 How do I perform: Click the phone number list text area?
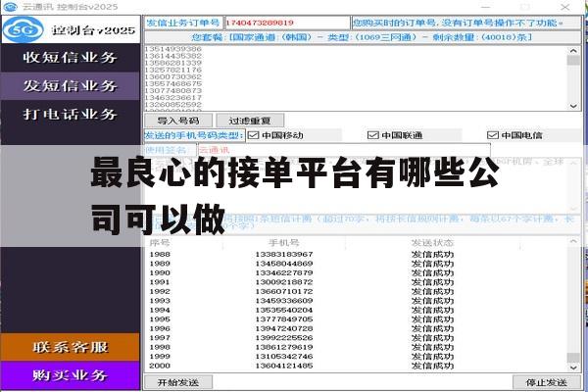tap(356, 78)
